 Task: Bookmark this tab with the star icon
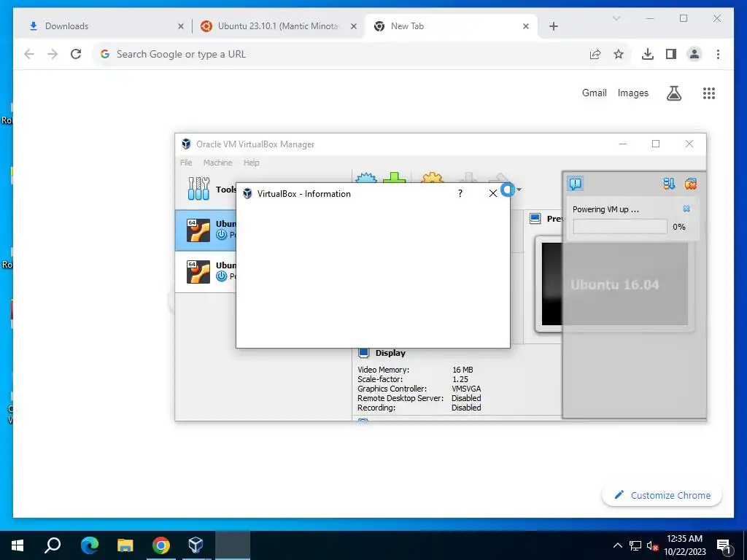click(x=619, y=54)
